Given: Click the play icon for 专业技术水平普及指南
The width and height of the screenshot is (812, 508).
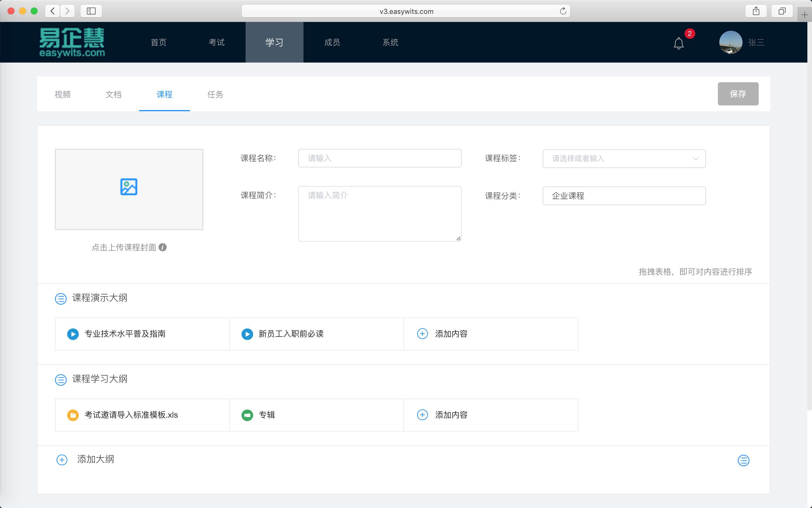Looking at the screenshot, I should pyautogui.click(x=73, y=334).
